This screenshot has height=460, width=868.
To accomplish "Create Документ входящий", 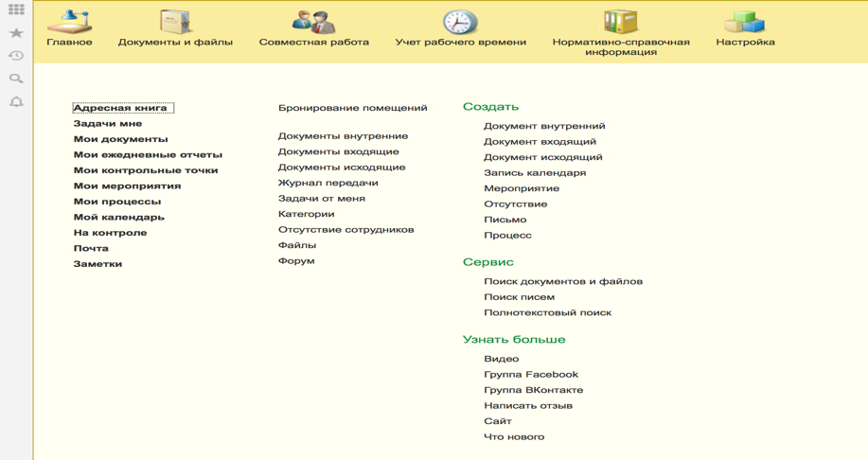I will 540,142.
